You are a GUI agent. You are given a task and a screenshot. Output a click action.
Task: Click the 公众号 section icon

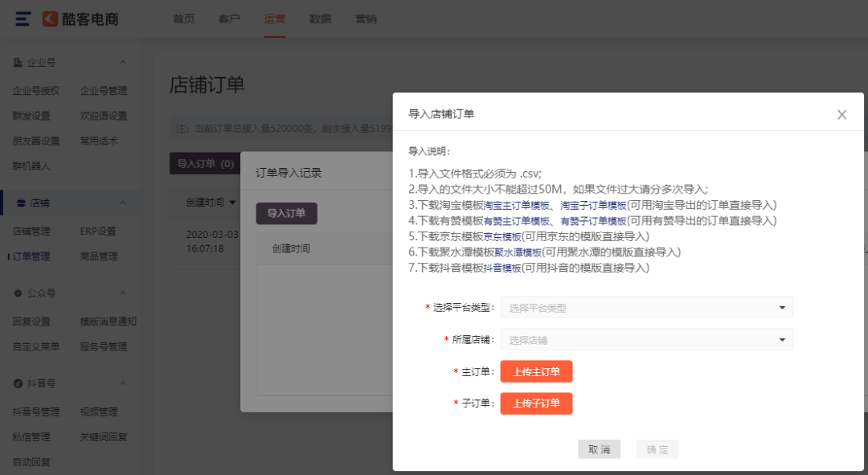(x=18, y=293)
